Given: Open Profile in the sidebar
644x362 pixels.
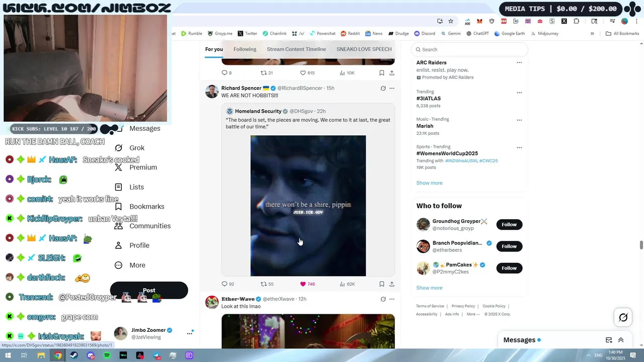Looking at the screenshot, I should (132, 245).
